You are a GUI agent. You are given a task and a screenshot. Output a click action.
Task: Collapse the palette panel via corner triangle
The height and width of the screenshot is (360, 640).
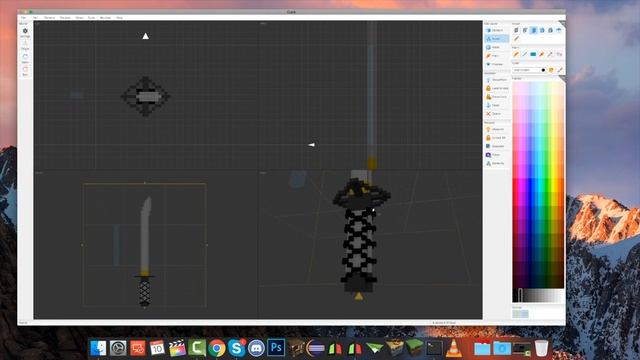(x=562, y=79)
